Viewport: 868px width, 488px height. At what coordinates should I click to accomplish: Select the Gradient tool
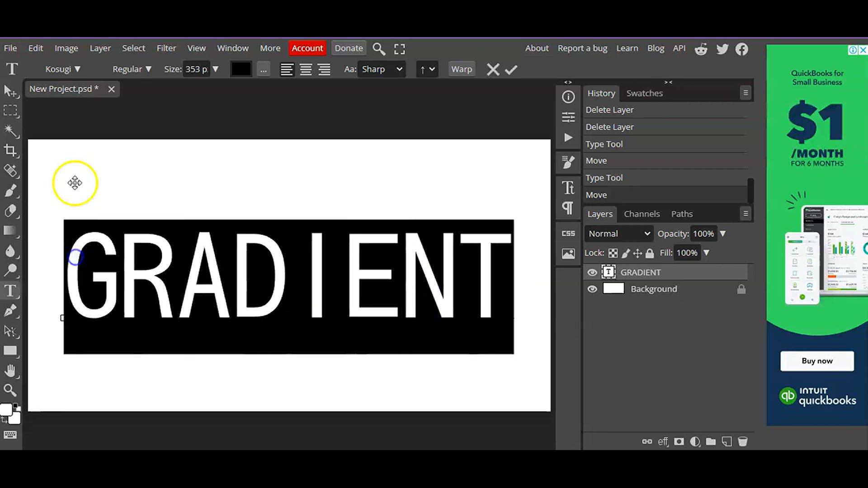[10, 230]
